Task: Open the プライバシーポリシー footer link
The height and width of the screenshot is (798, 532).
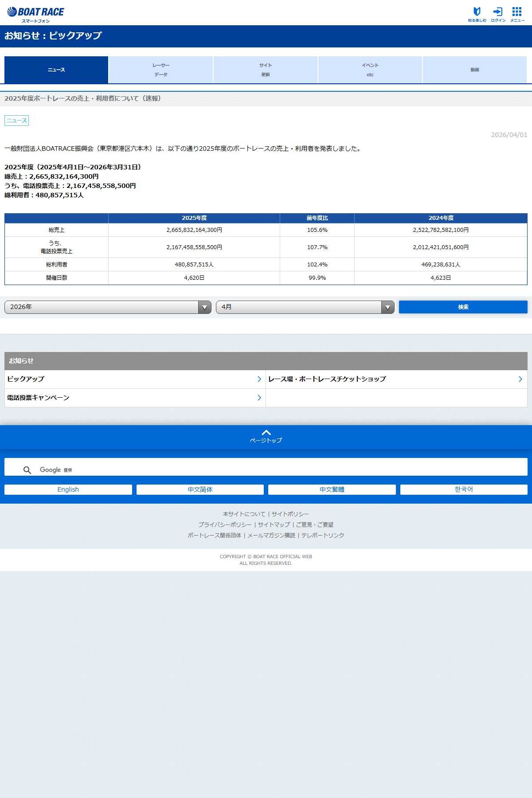Action: (x=225, y=524)
